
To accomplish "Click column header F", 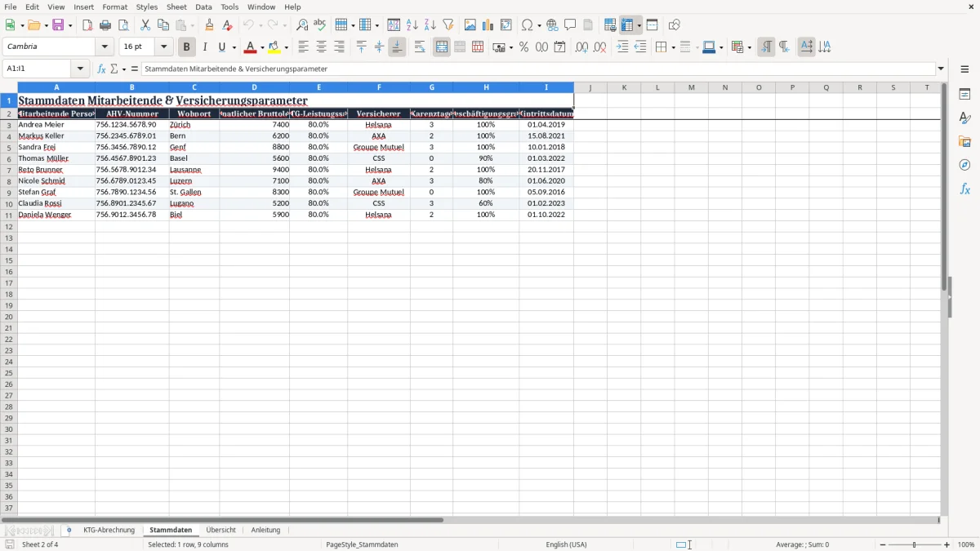I will pyautogui.click(x=379, y=87).
